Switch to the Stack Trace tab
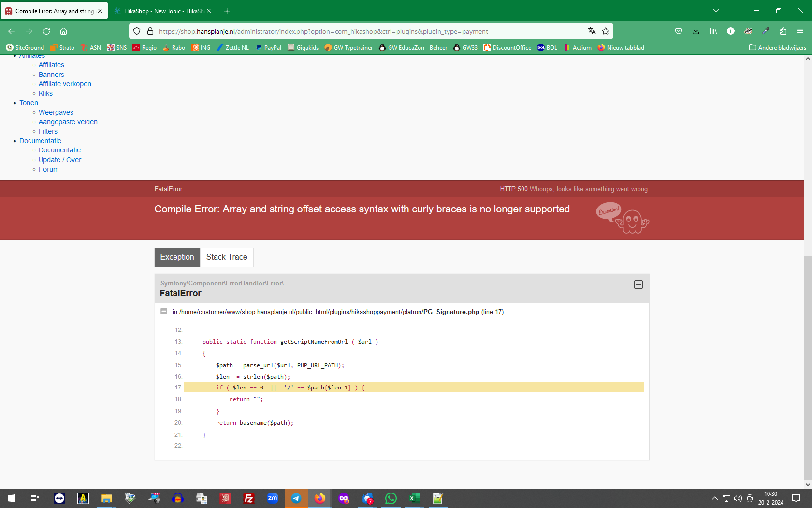812x508 pixels. click(227, 257)
